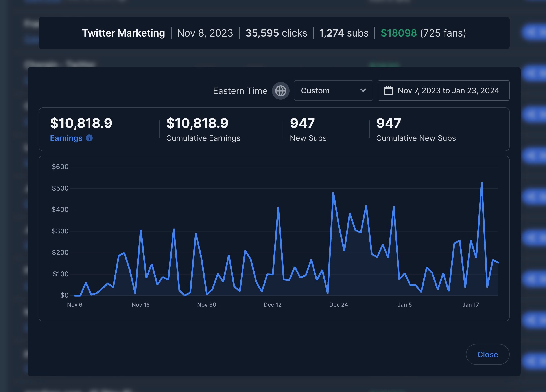
Task: Open the Nov 7, 2023 to Jan 23, 2024 date range field
Action: [443, 90]
